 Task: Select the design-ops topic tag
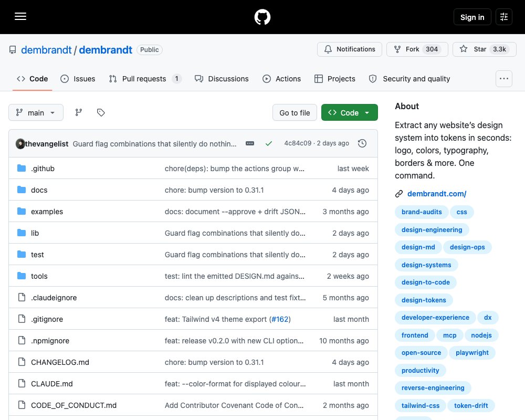click(467, 247)
